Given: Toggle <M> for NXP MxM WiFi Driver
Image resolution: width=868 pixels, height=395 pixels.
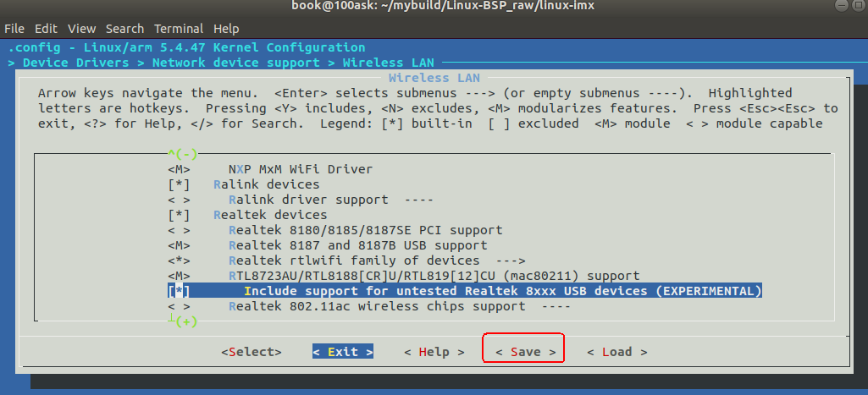Looking at the screenshot, I should pyautogui.click(x=179, y=169).
